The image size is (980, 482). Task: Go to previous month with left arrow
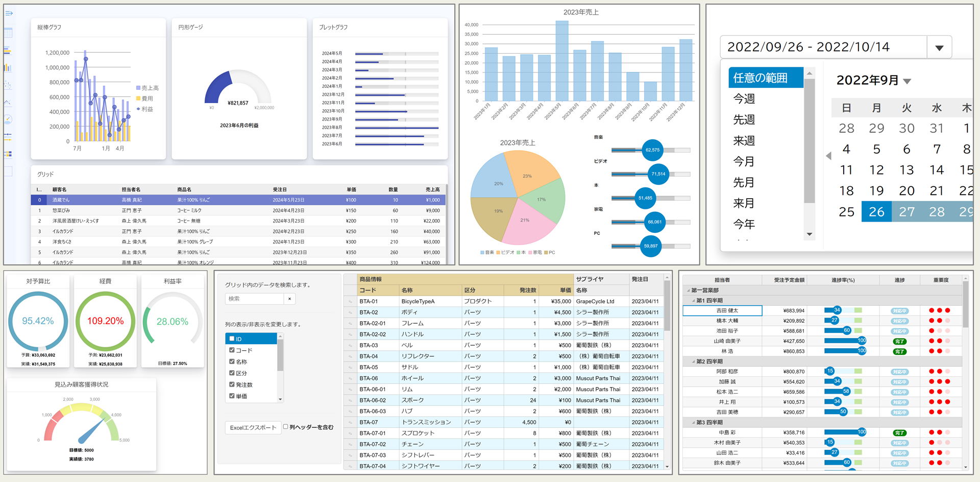pyautogui.click(x=828, y=156)
